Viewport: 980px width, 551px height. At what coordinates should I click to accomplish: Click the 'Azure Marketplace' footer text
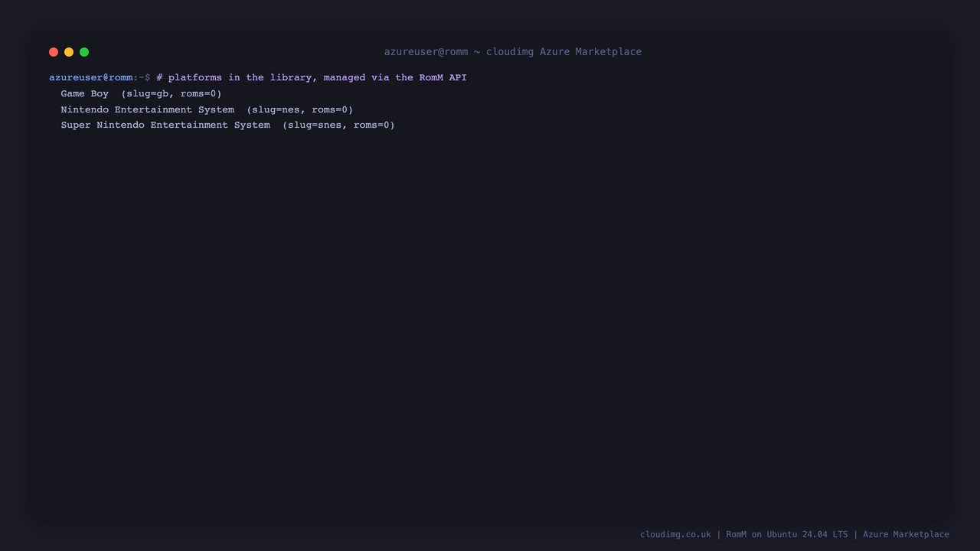[x=906, y=534]
